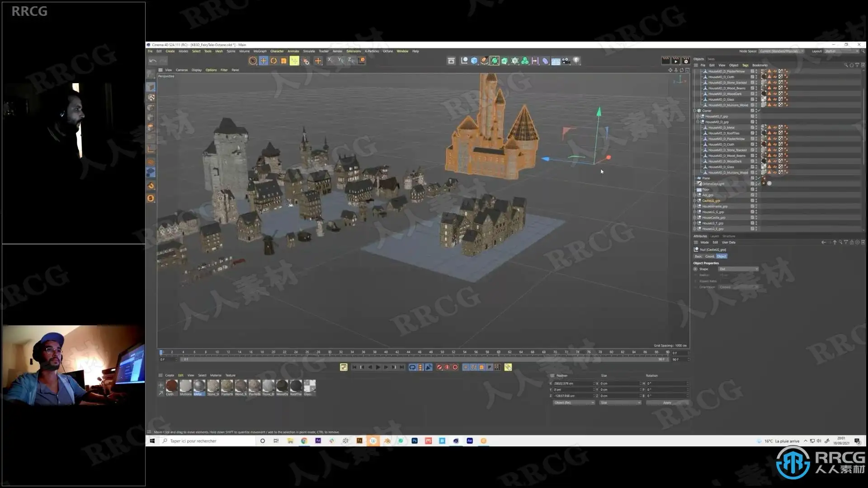Switch to the Coord. attribute tab
Viewport: 868px width, 488px height.
[709, 256]
